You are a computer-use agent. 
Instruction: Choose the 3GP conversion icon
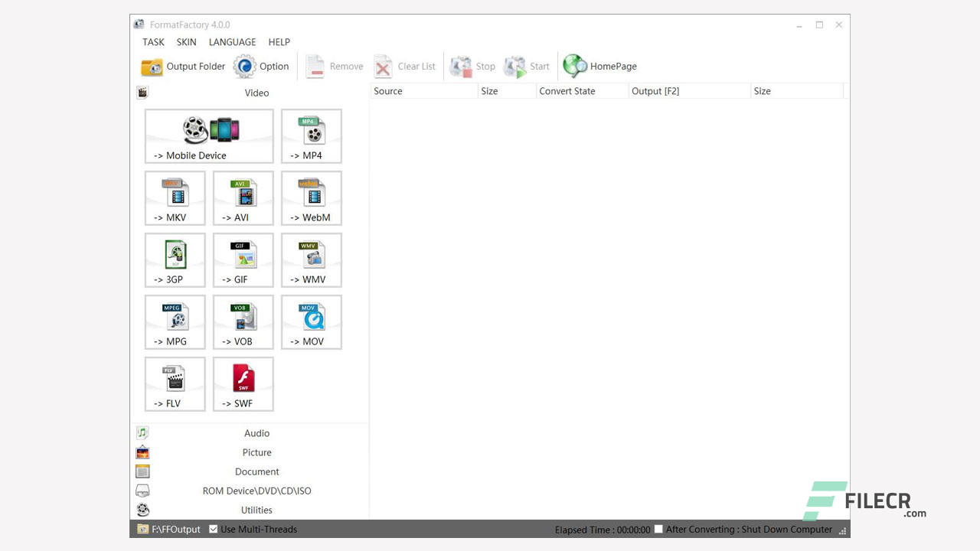[175, 260]
